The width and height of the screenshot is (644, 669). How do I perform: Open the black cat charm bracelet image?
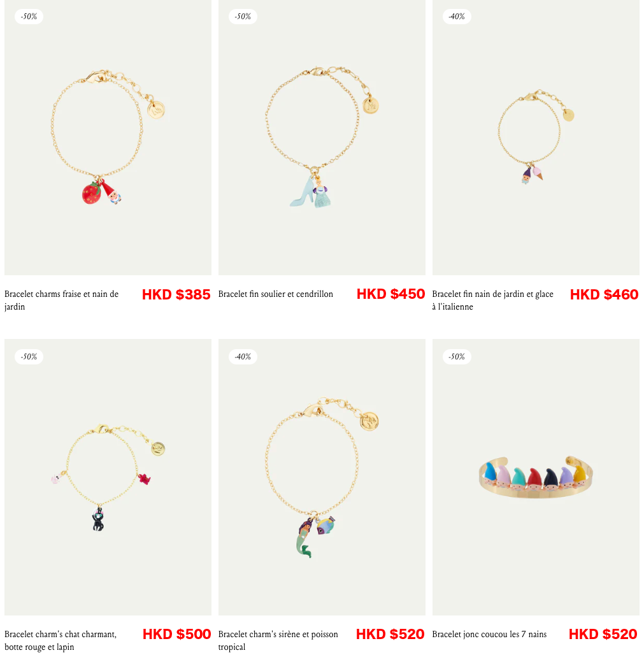coord(108,477)
